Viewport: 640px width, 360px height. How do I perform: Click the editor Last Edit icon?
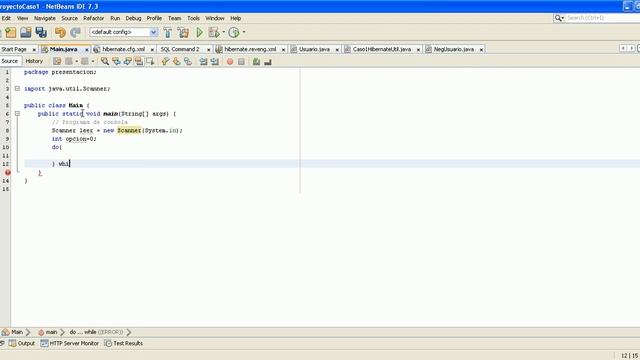(57, 61)
